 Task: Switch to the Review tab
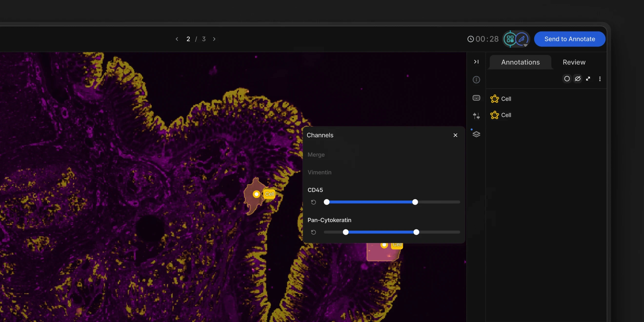[574, 62]
